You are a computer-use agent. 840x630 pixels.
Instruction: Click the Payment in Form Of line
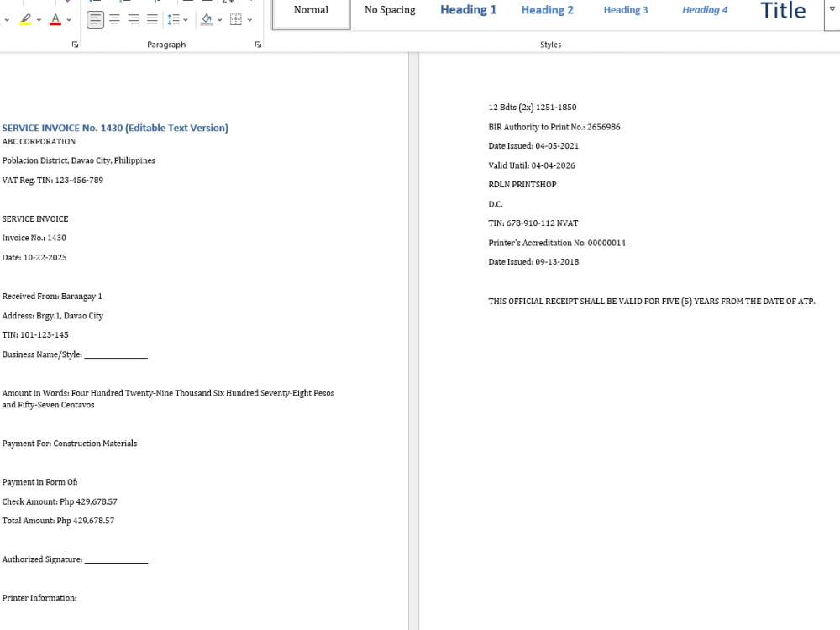pyautogui.click(x=39, y=482)
